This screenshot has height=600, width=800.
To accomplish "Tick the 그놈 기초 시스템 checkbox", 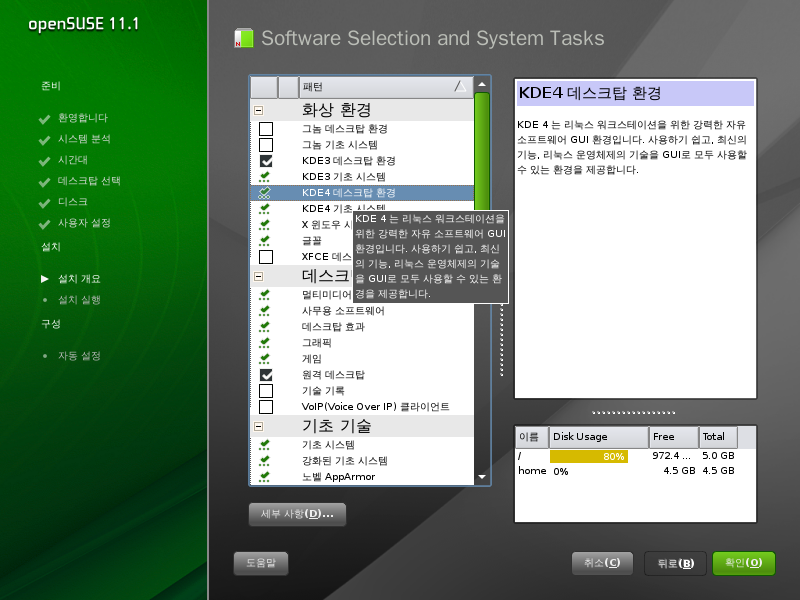I will [266, 145].
